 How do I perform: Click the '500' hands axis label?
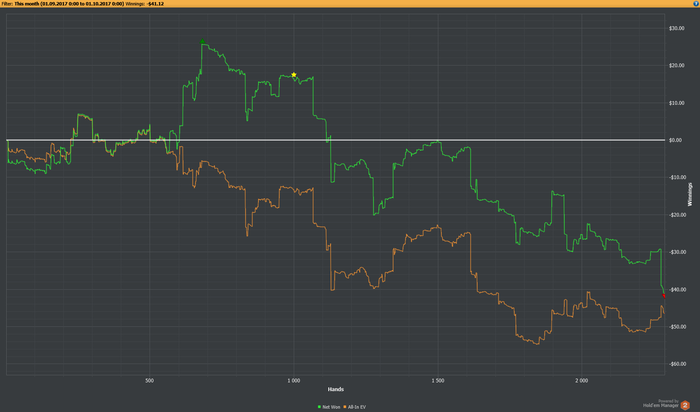[150, 381]
